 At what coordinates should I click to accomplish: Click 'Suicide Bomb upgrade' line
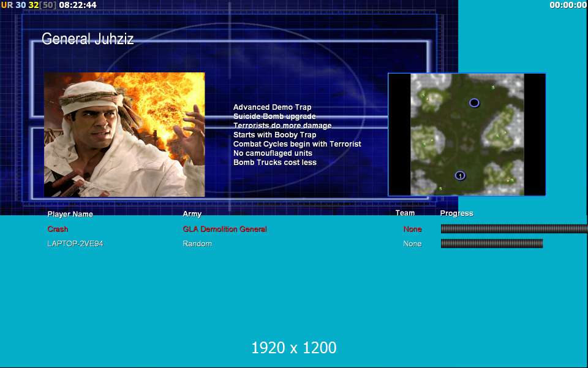(274, 117)
